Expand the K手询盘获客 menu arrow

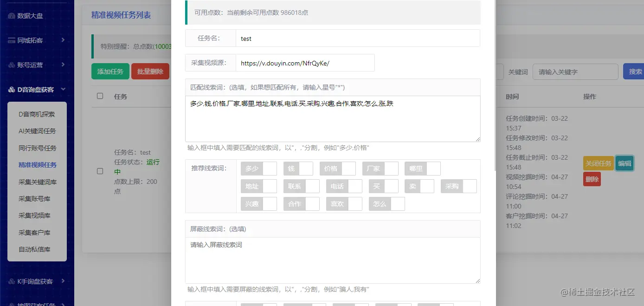pos(63,281)
